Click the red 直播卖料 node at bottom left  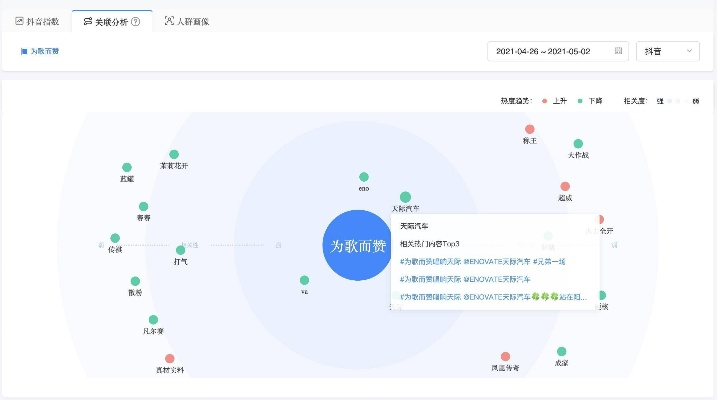coord(170,359)
